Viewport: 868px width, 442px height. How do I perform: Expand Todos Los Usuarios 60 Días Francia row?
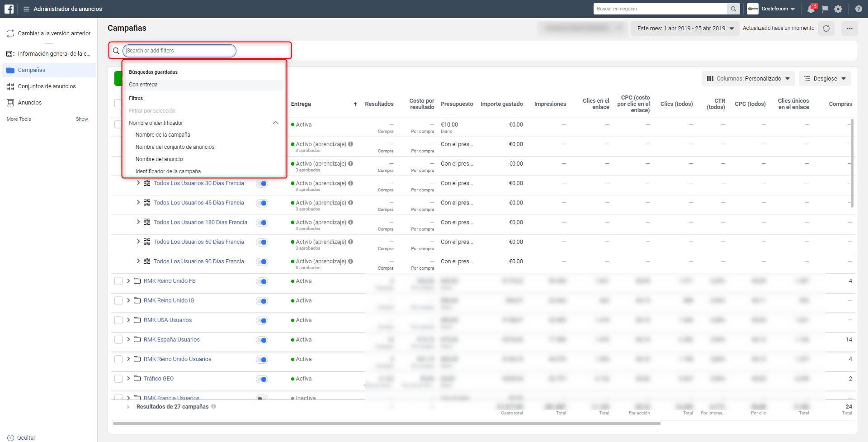pos(138,242)
